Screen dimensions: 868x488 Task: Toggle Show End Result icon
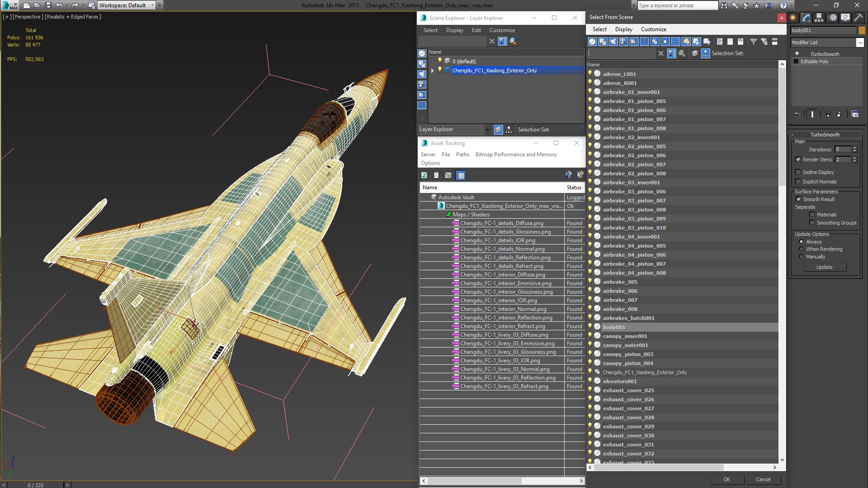(x=812, y=114)
